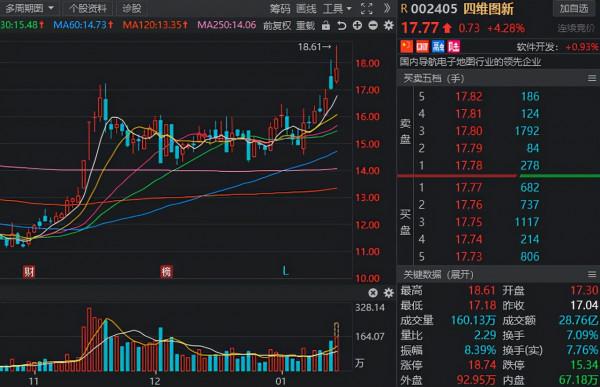600x387 pixels.
Task: Click the 陆 stock connect icon
Action: [x=453, y=46]
